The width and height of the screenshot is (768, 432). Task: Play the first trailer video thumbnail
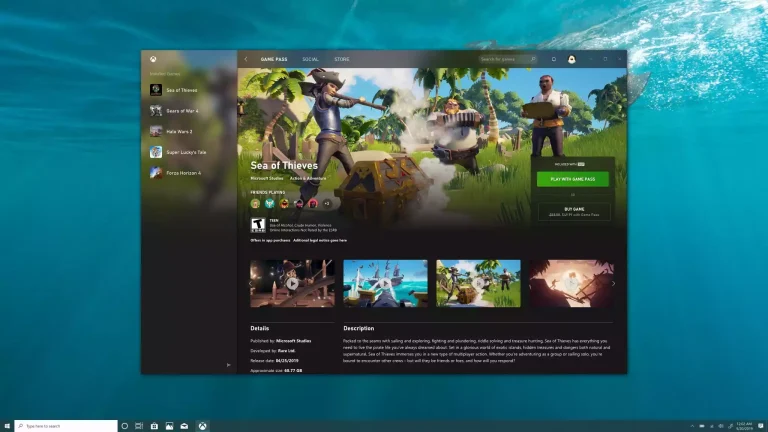pos(292,283)
